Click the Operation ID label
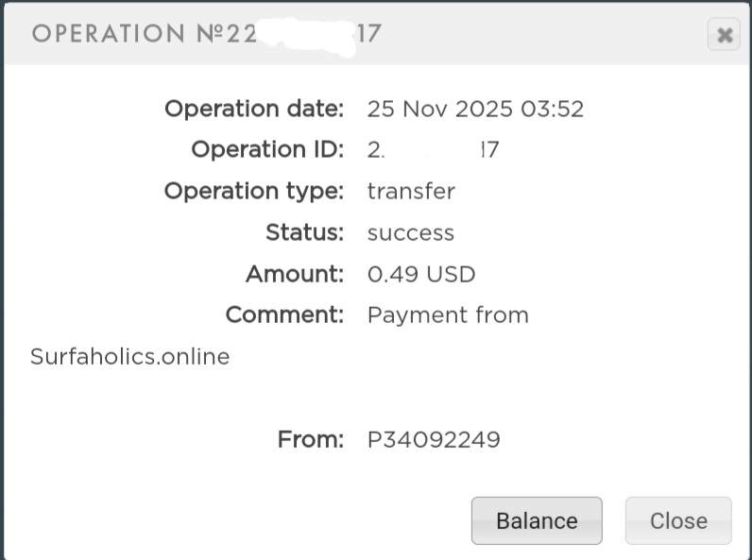752x560 pixels. click(x=267, y=149)
